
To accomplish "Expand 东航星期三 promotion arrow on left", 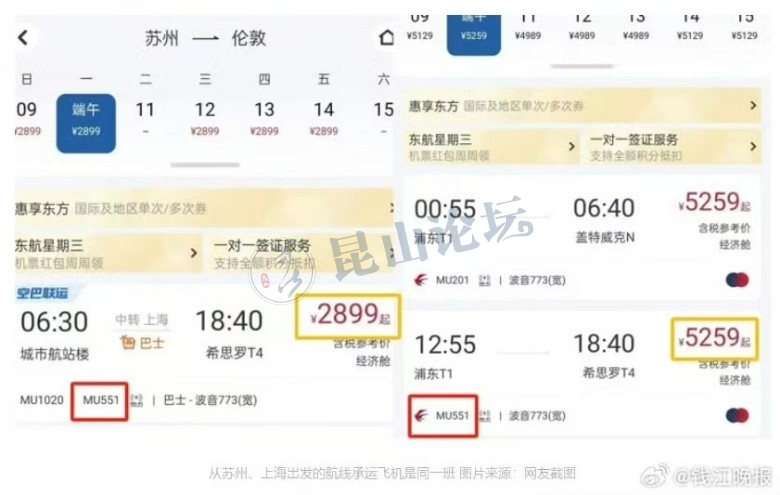I will [x=194, y=253].
